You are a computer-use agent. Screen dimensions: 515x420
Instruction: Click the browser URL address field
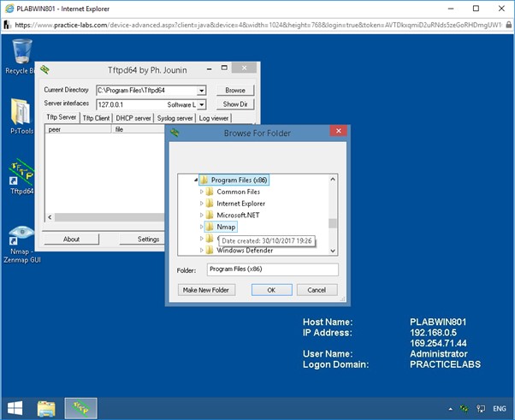tap(257, 25)
